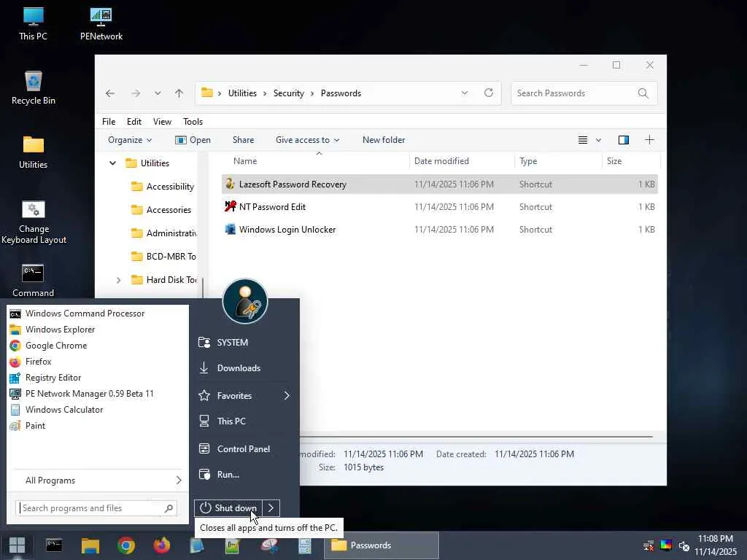Open the View menu
The width and height of the screenshot is (747, 560).
162,122
